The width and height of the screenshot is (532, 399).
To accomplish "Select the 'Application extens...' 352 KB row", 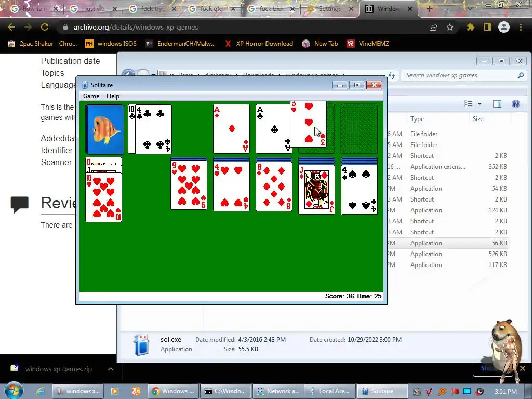I will click(448, 167).
